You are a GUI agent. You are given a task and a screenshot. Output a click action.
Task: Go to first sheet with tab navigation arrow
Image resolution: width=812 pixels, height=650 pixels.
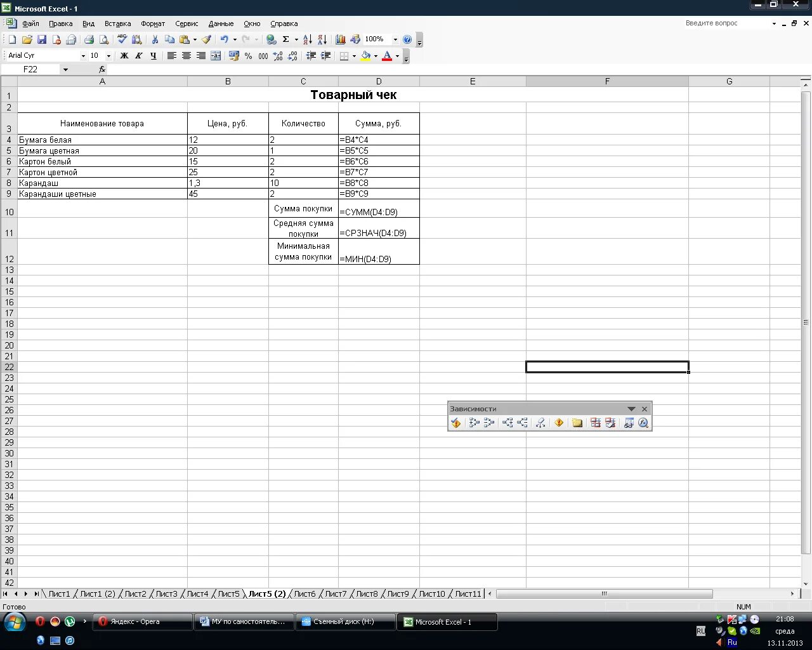click(x=6, y=594)
